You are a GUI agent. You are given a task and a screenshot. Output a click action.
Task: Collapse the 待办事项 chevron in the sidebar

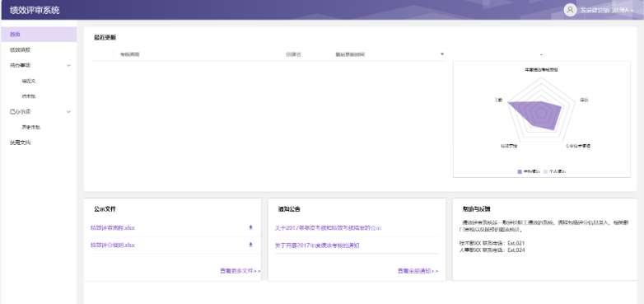(68, 65)
